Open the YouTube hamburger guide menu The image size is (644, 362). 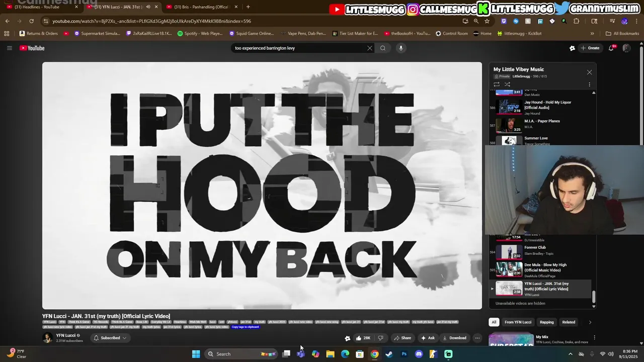(9, 48)
